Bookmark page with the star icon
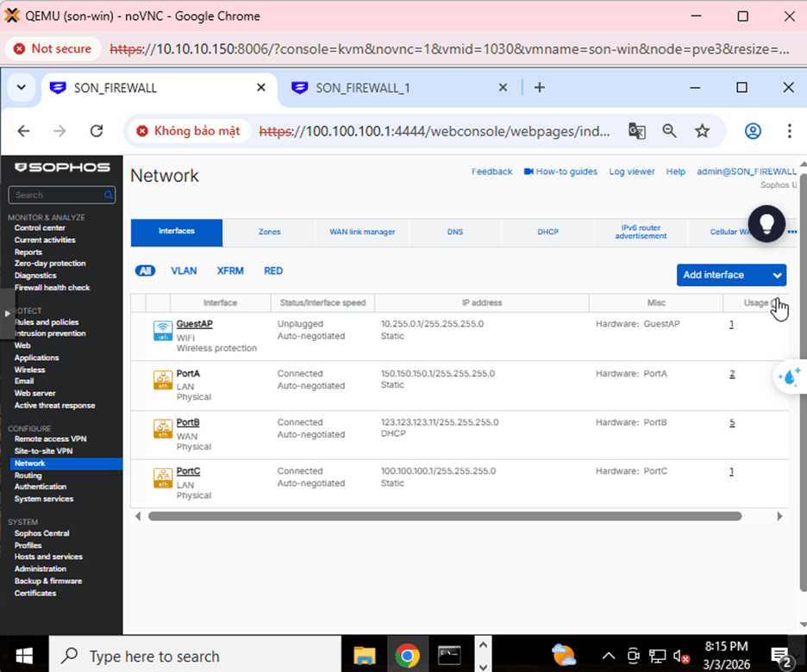This screenshot has width=807, height=672. (702, 131)
